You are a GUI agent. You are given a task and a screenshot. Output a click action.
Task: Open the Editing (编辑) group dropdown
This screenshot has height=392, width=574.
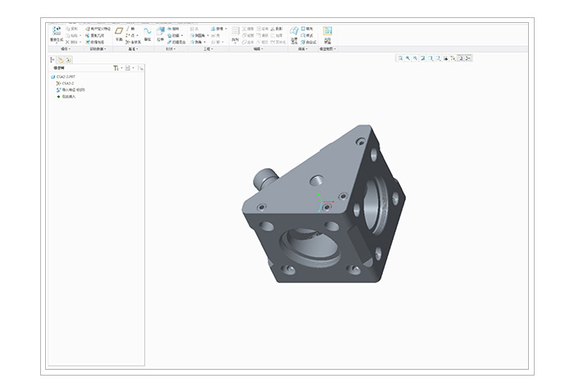pyautogui.click(x=257, y=49)
